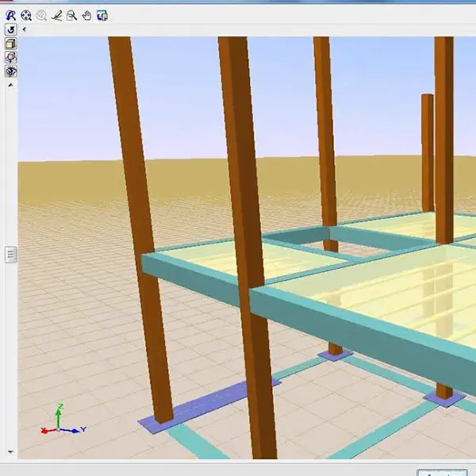Viewport: 476px width, 476px height.
Task: Click the rotate view arrow icon
Action: [11, 29]
